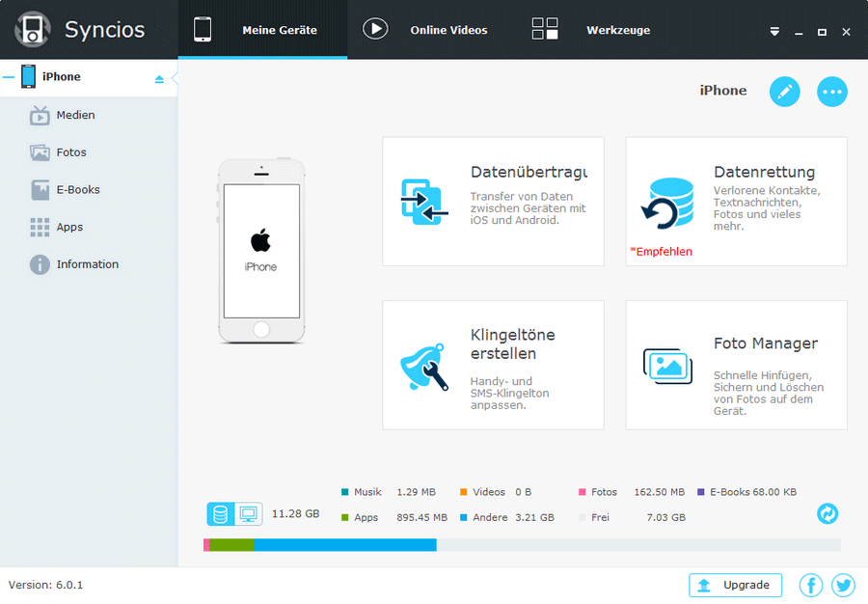Click the Andere blue legend swatch
The height and width of the screenshot is (604, 868).
[463, 517]
